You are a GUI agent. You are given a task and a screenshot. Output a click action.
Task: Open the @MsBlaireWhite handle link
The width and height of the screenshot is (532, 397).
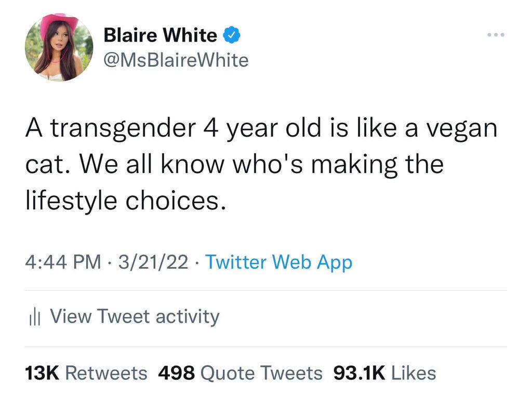(x=176, y=60)
